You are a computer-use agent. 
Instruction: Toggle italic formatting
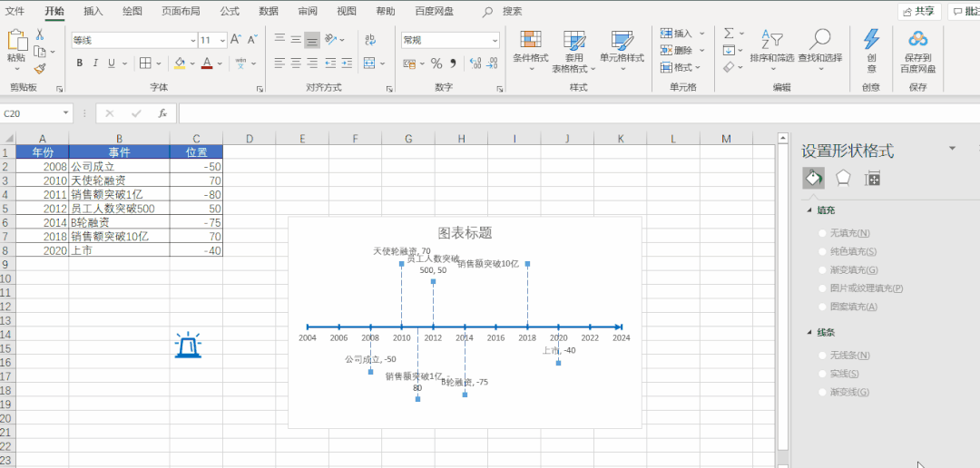coord(95,63)
